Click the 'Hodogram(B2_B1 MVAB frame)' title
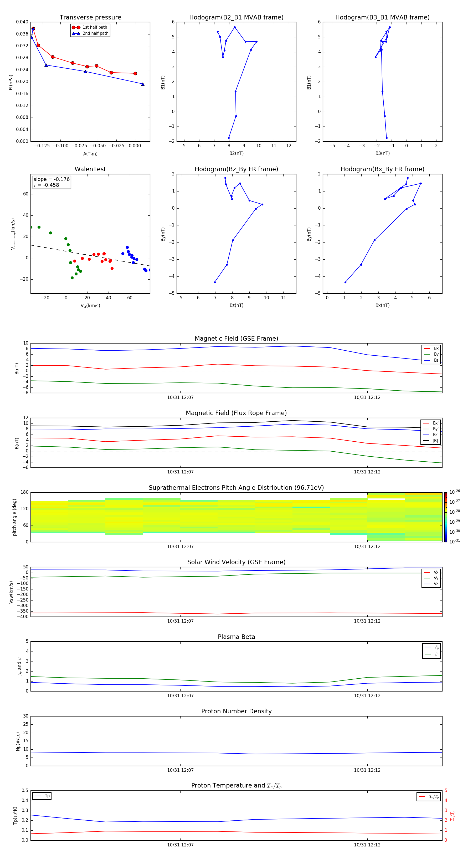Image resolution: width=473 pixels, height=868 pixels. [236, 18]
